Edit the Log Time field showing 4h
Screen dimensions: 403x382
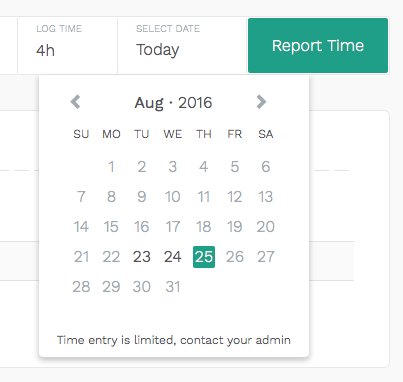click(67, 45)
